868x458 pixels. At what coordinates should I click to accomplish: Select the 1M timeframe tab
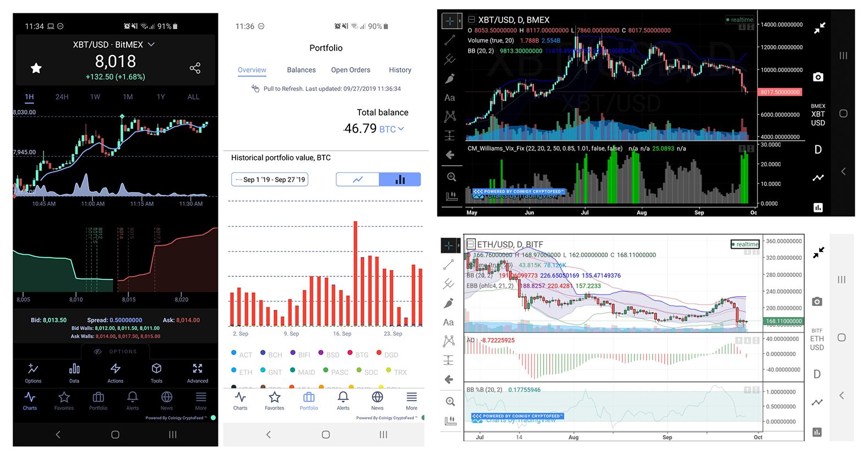point(128,97)
